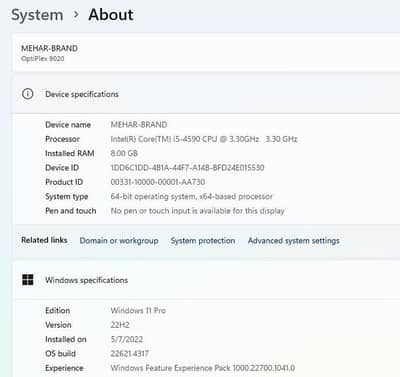Click the System type label
The height and width of the screenshot is (377, 400).
pos(67,197)
